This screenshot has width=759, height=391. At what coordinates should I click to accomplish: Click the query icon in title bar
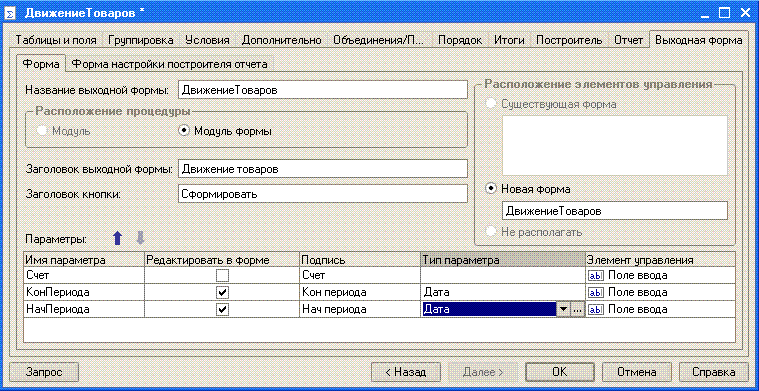click(x=11, y=13)
